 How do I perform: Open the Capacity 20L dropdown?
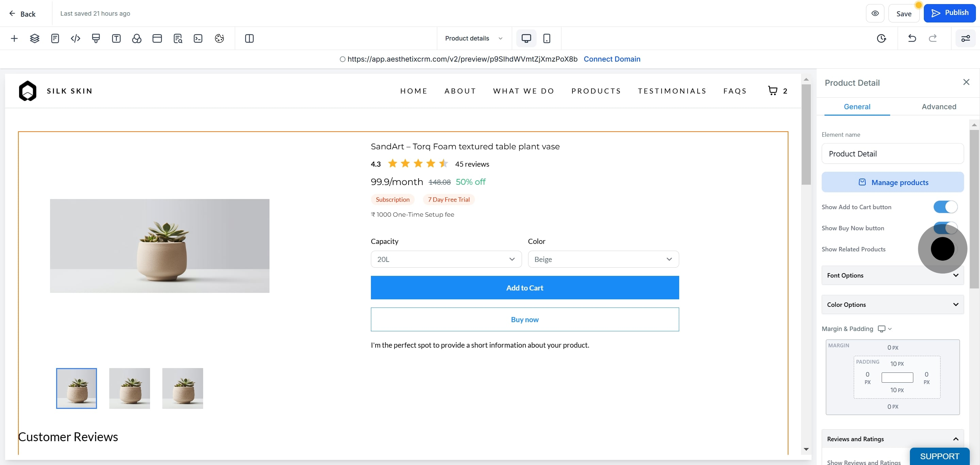click(446, 259)
